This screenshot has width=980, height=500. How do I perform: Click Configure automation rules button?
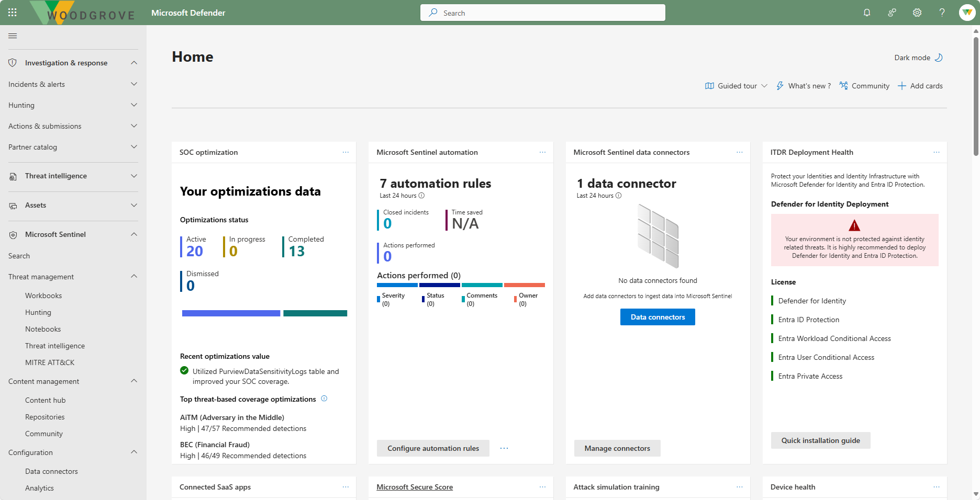[433, 448]
